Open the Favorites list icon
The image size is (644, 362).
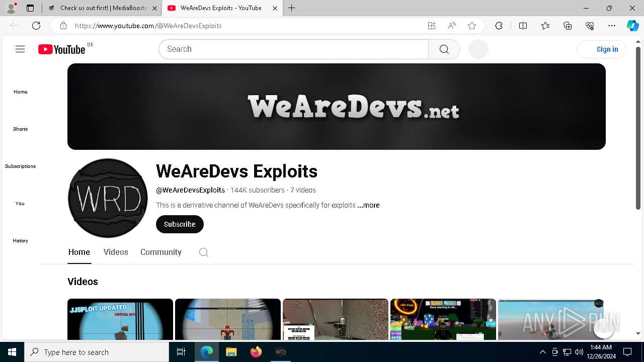coord(545,26)
